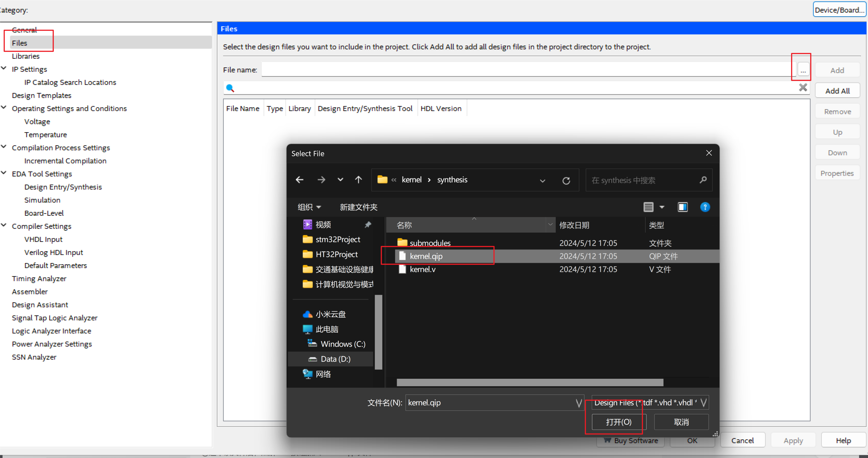This screenshot has height=458, width=868.
Task: Click Cancel in Settings window
Action: (x=742, y=441)
